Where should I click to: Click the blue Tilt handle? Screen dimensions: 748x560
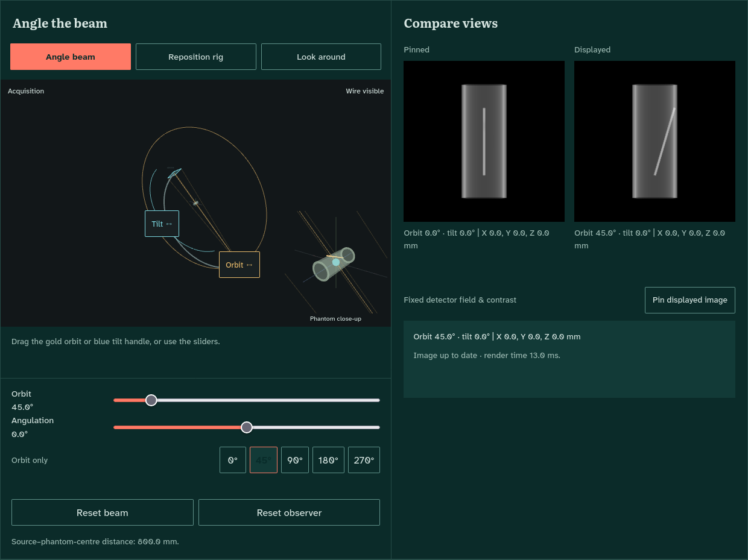[162, 224]
